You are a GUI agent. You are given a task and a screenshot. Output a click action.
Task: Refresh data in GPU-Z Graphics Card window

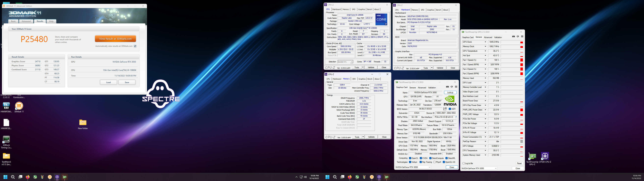pyautogui.click(x=451, y=87)
